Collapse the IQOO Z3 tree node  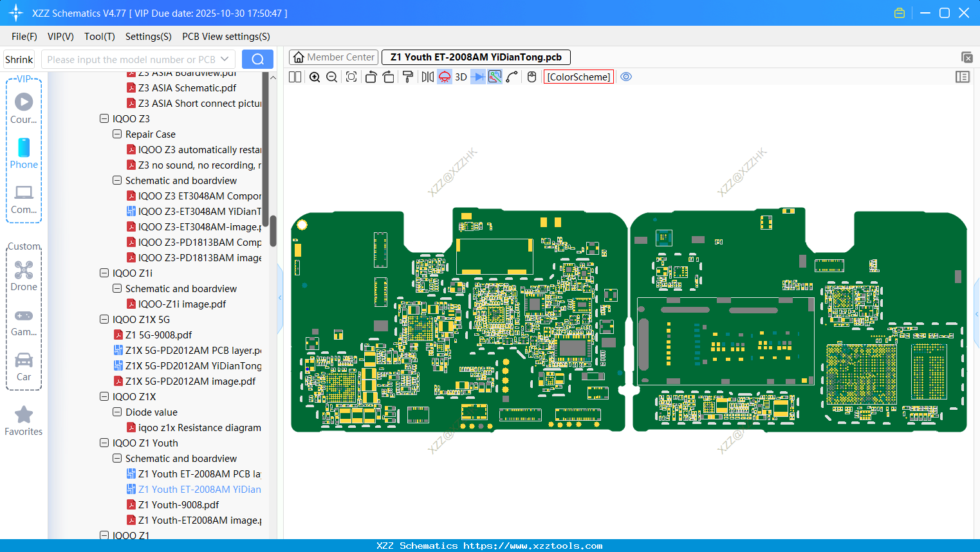(104, 119)
